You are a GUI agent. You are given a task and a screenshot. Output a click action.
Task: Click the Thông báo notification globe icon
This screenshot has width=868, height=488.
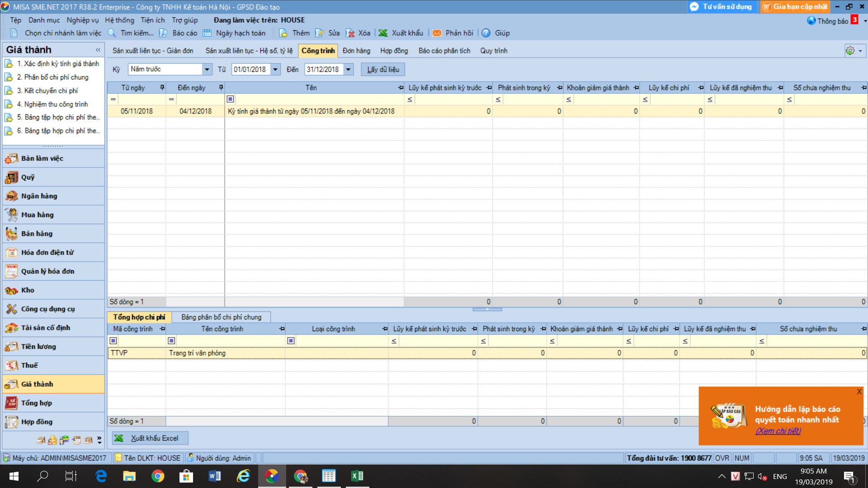point(811,21)
